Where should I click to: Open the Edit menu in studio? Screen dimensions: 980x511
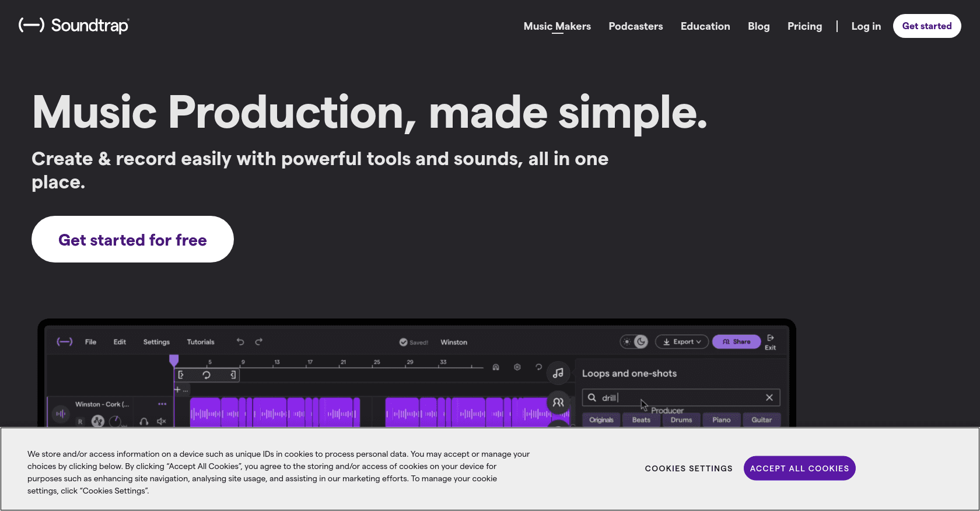click(120, 342)
